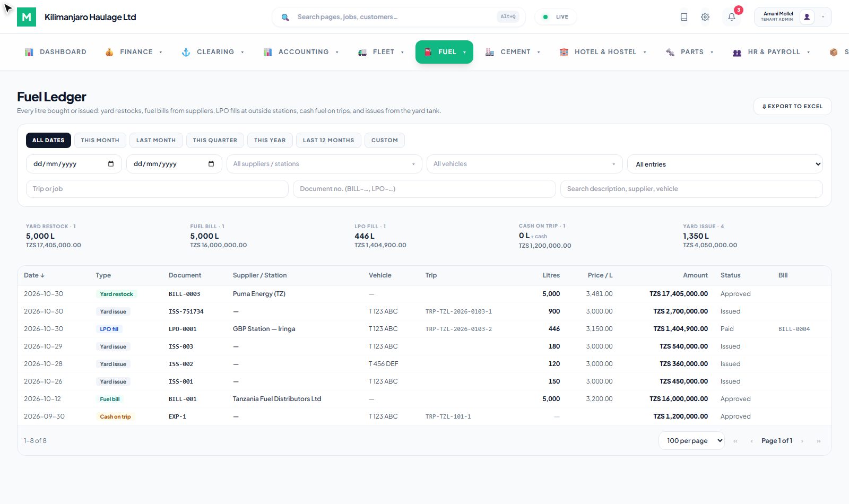849x504 pixels.
Task: Click the Fleet truck icon
Action: point(362,52)
